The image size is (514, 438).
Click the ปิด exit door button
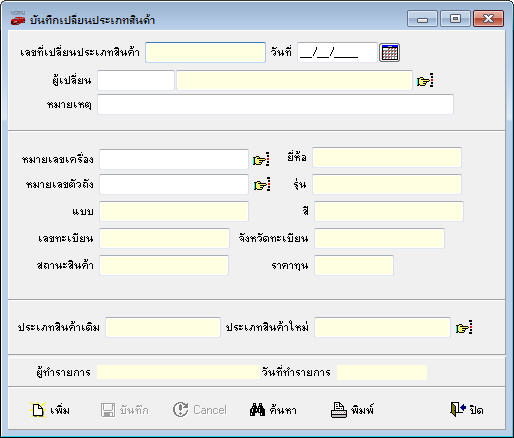tap(467, 409)
